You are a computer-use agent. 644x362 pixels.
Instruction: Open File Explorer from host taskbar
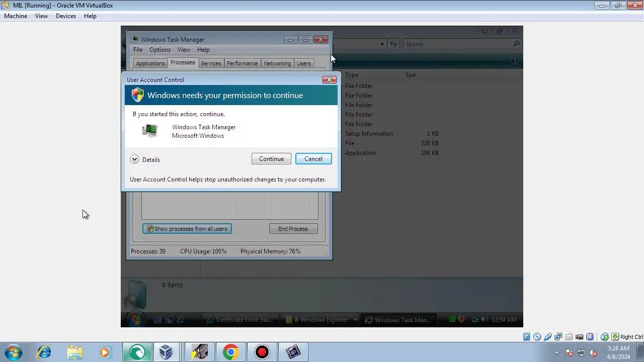[74, 352]
